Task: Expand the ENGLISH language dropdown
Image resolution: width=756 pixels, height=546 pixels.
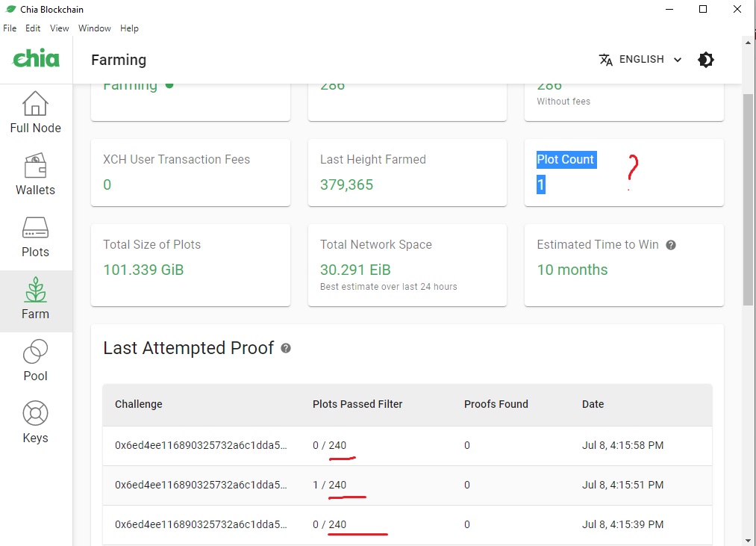Action: click(x=641, y=59)
